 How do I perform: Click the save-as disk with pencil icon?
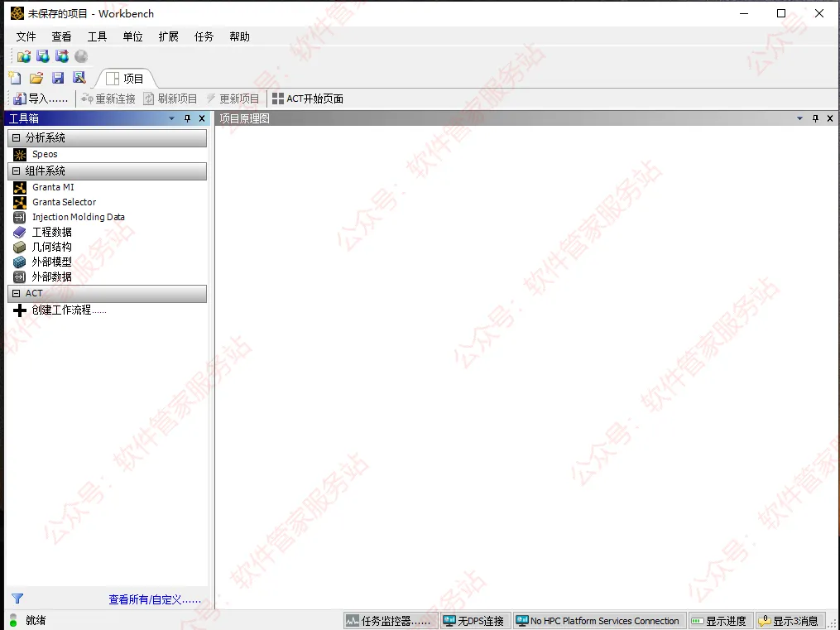coord(79,78)
